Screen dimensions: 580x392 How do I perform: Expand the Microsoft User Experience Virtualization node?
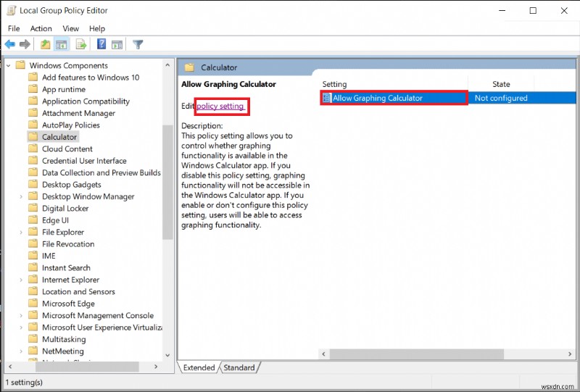pyautogui.click(x=21, y=328)
